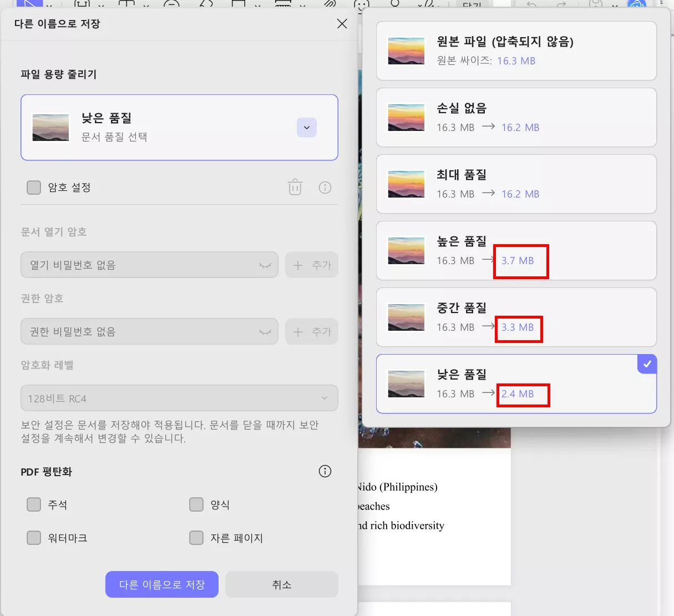674x616 pixels.
Task: Open the 128비트 RC4 encryption level dropdown
Action: 179,398
